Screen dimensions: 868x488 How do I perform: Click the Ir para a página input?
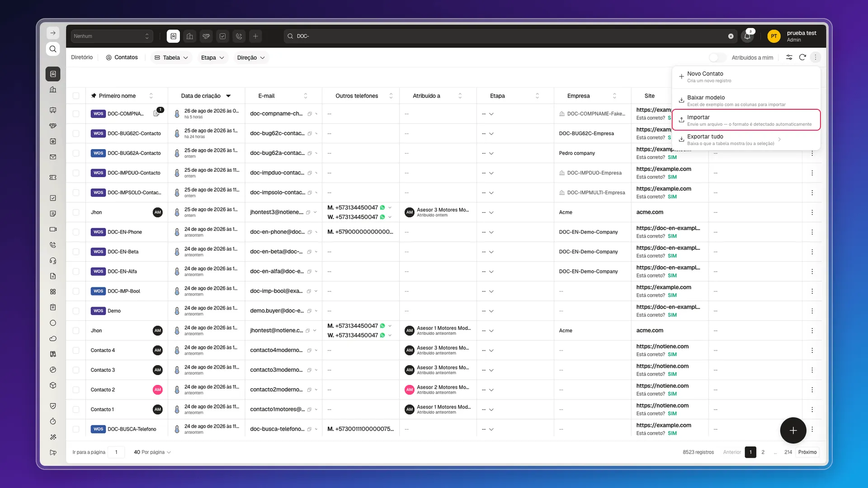[116, 452]
